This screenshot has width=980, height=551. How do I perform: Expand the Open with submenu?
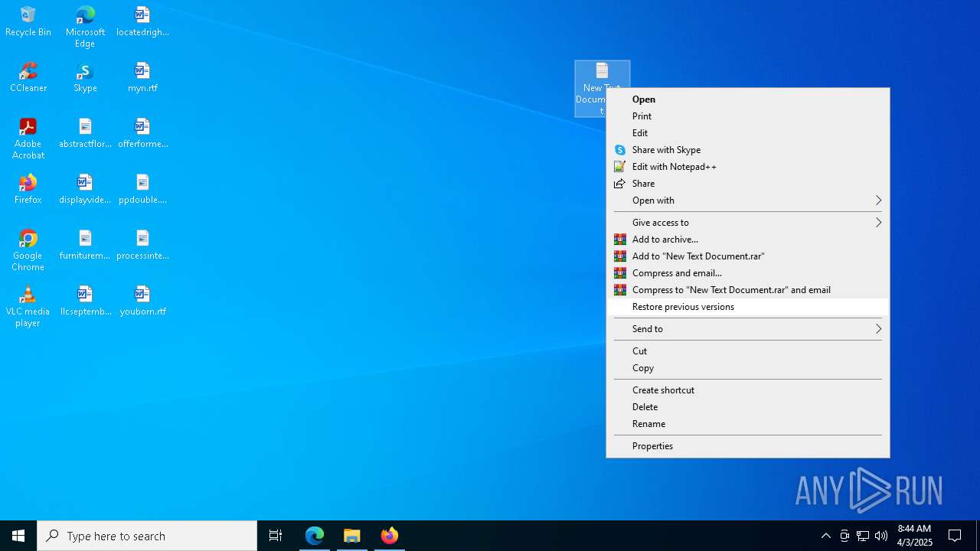(x=748, y=201)
